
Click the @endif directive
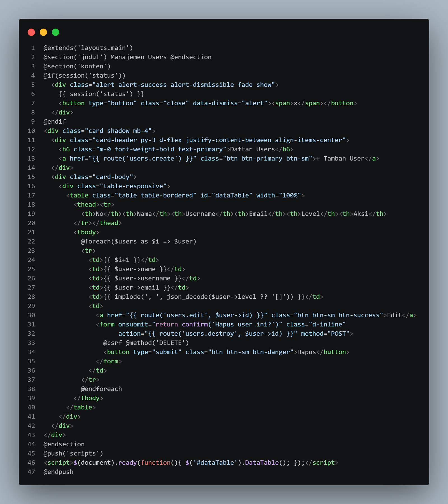pos(55,122)
